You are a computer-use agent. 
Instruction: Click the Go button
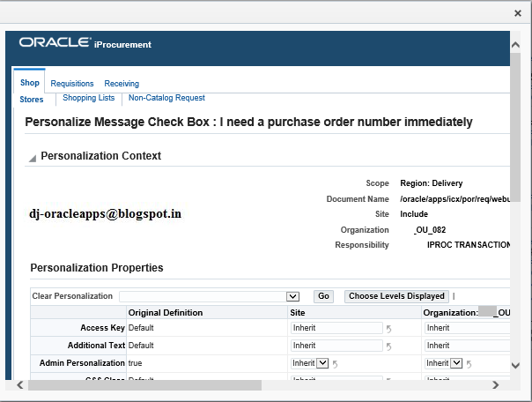(x=323, y=296)
